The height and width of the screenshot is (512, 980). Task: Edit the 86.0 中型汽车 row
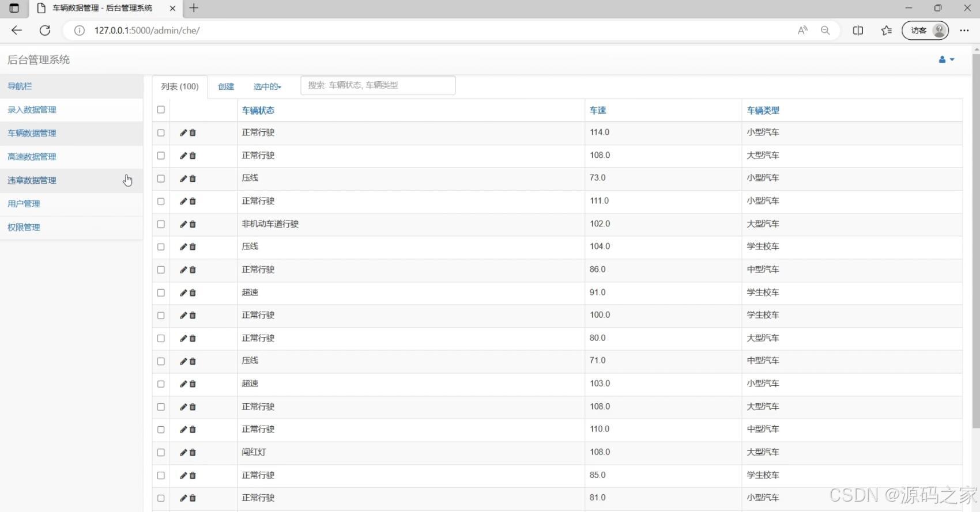[183, 270]
